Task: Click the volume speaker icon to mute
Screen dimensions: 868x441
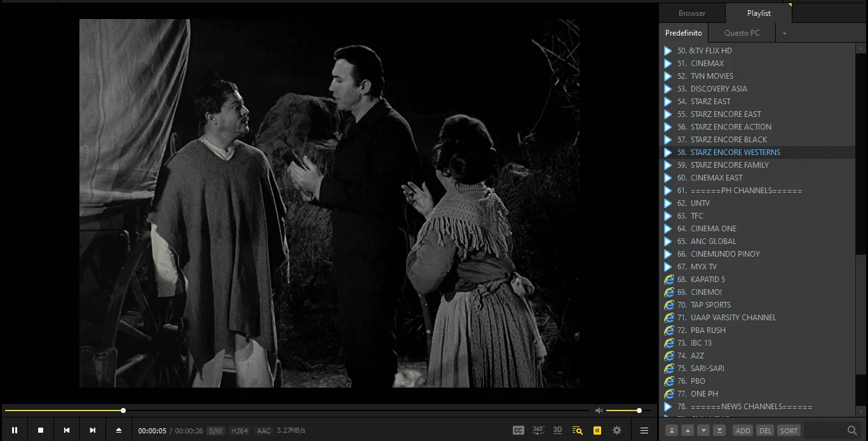Action: click(599, 410)
